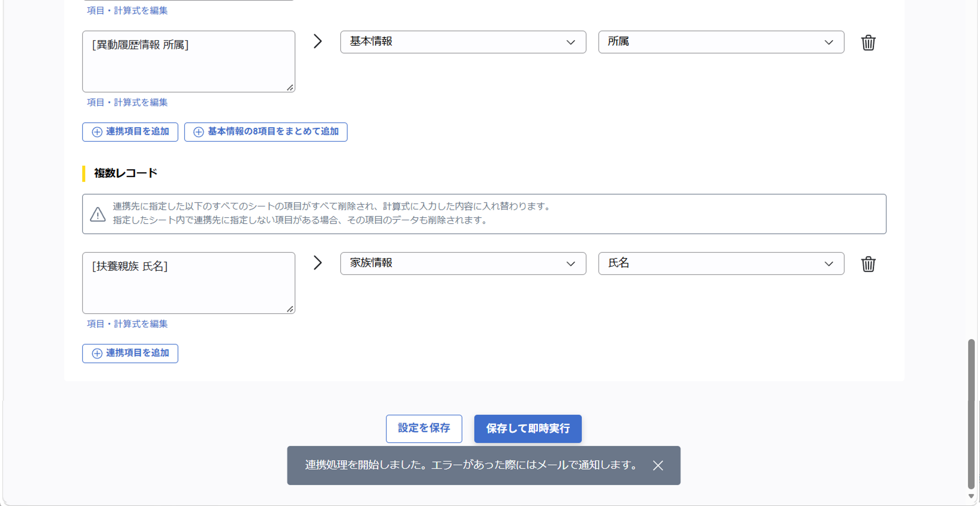Focus the [異動履歴情報 所属] formula textarea

point(189,61)
